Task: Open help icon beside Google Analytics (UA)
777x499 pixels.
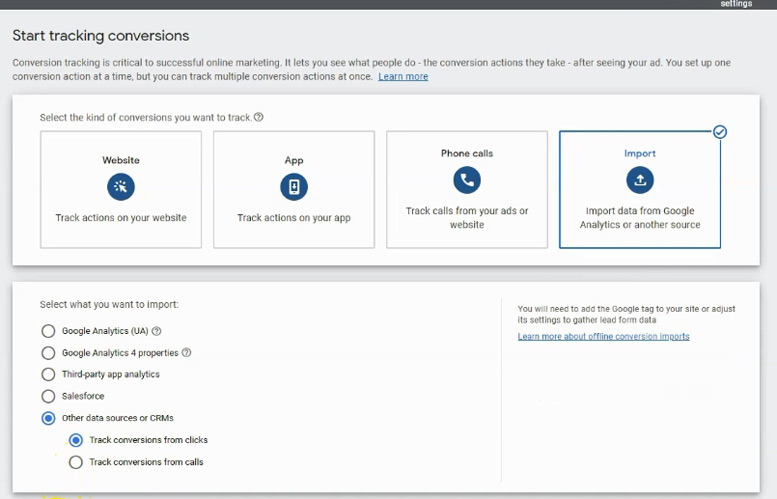Action: (x=156, y=331)
